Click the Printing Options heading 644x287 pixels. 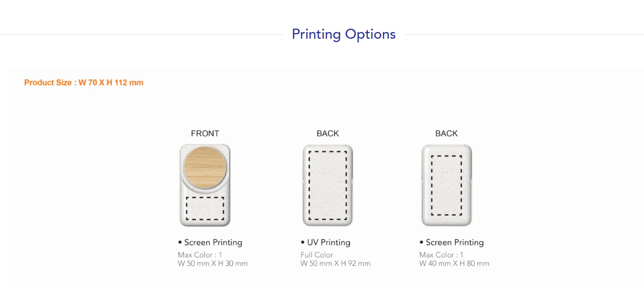[x=344, y=34]
